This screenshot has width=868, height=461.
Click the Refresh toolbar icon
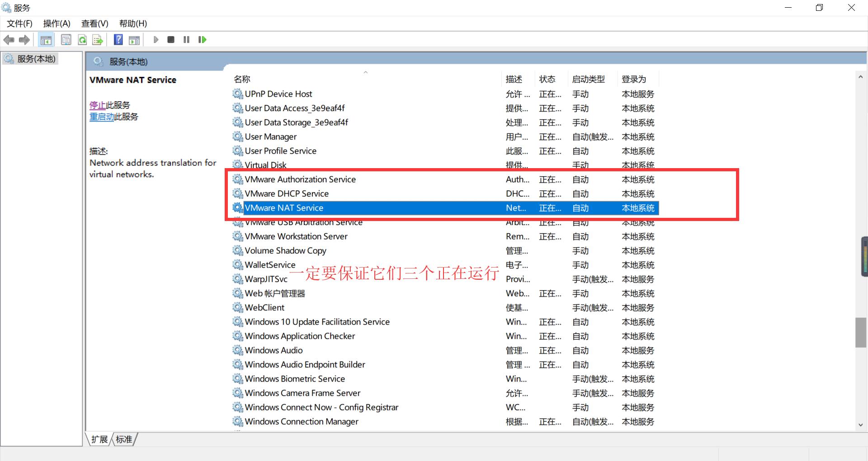coord(82,40)
